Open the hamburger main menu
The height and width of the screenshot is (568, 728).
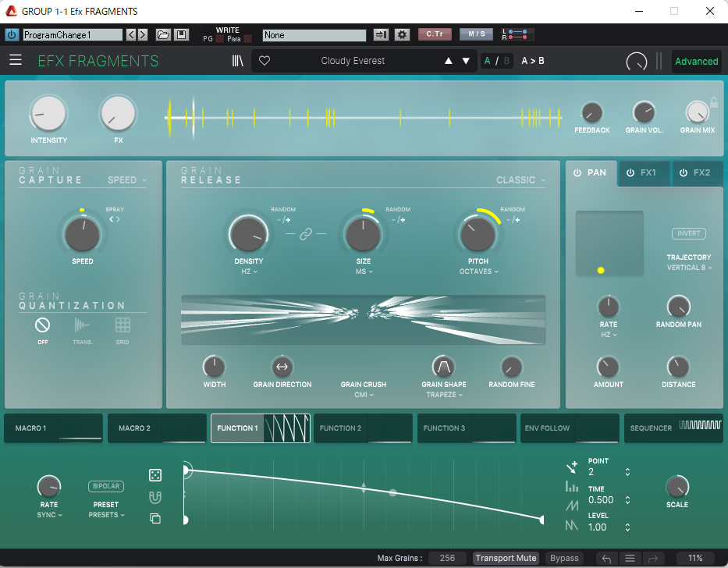click(x=16, y=60)
